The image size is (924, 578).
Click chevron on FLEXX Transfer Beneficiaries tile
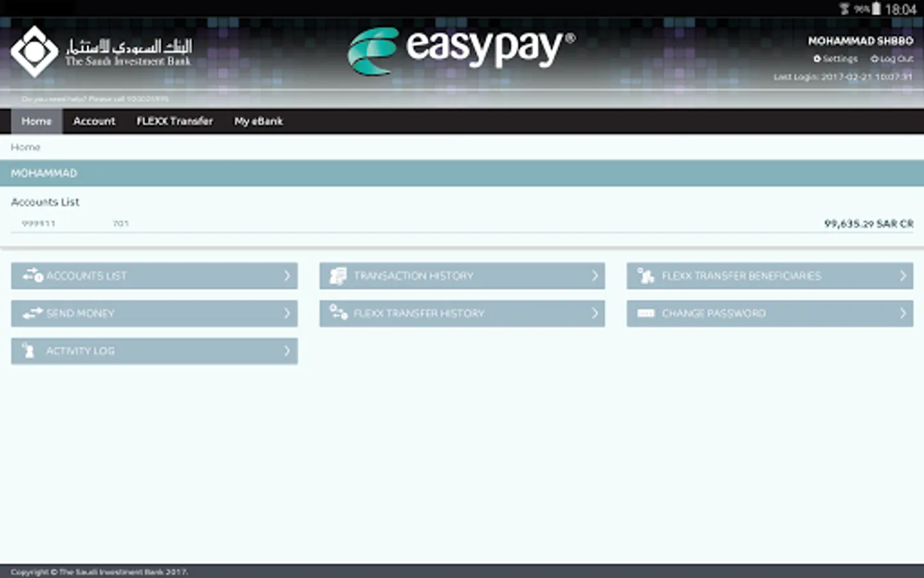pos(903,276)
